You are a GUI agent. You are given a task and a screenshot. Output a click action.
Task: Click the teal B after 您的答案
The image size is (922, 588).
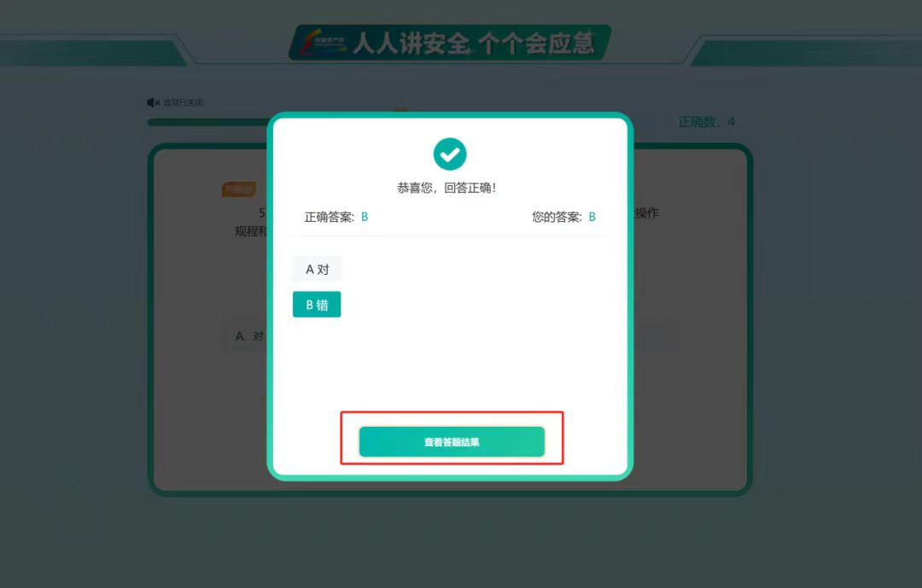[592, 217]
